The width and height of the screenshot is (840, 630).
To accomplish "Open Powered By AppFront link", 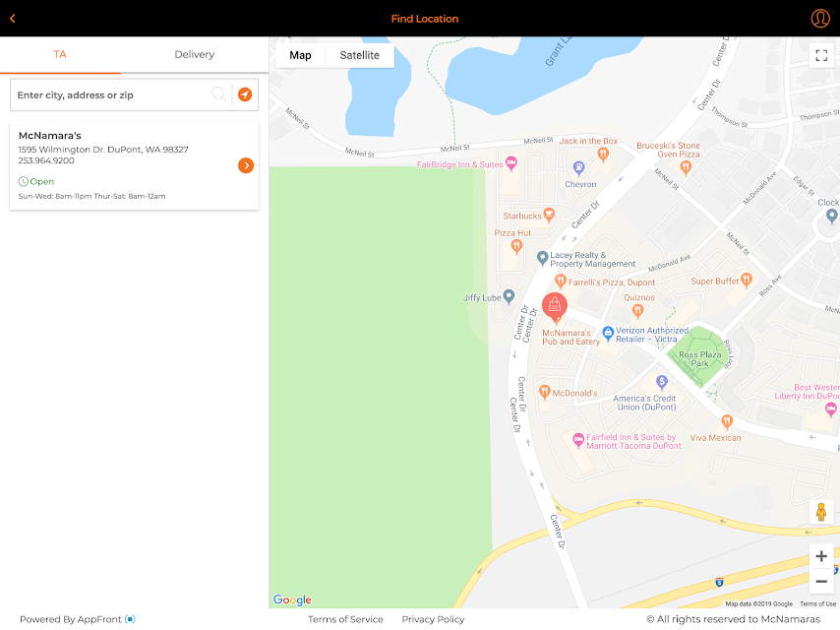I will 77,619.
